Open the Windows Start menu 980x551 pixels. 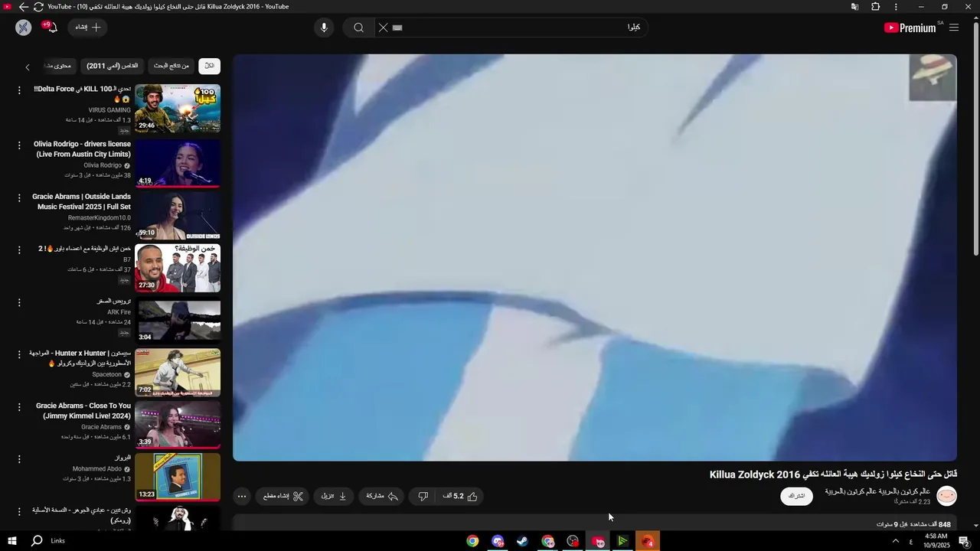(x=12, y=541)
